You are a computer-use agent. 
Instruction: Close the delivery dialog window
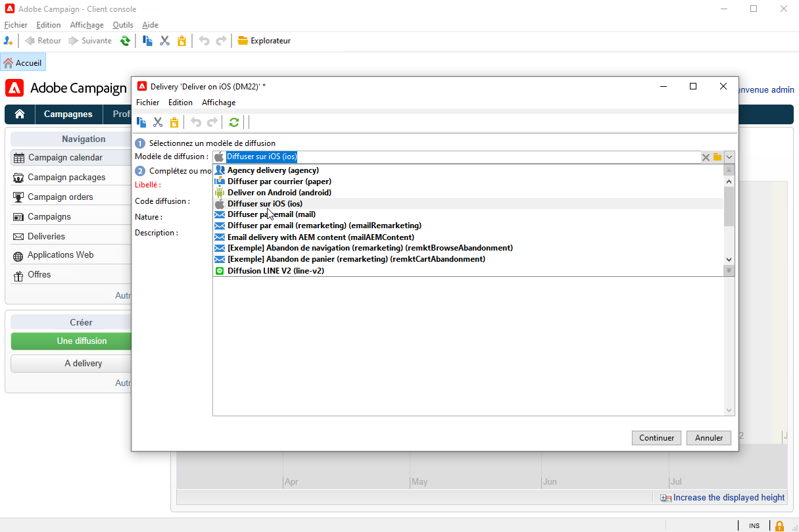(x=723, y=86)
